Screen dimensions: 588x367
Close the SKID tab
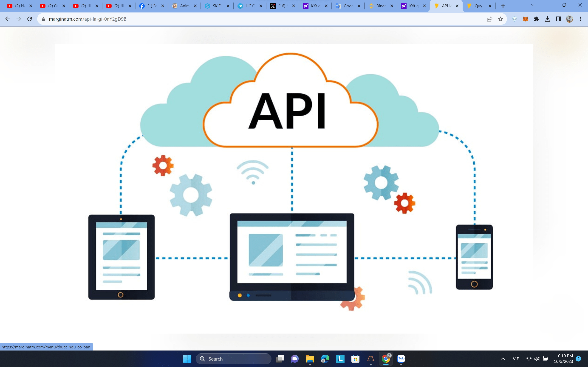coord(228,6)
